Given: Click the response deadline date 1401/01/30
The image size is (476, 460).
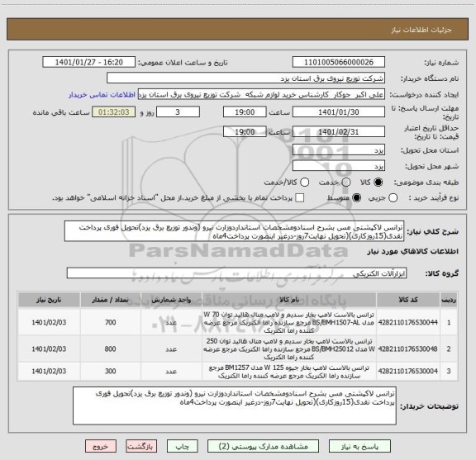Looking at the screenshot, I should click(x=339, y=112).
